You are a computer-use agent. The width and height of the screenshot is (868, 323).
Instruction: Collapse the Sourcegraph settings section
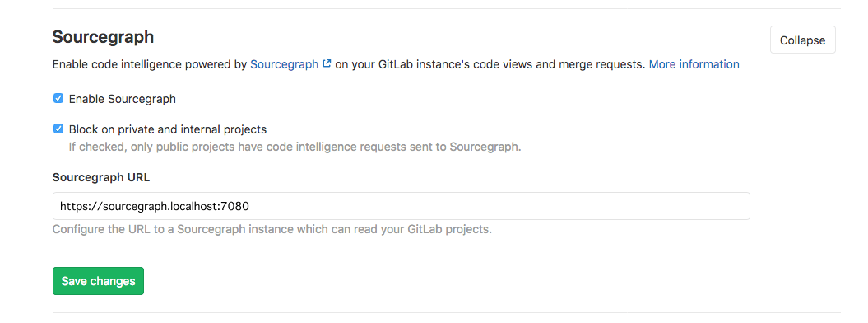click(x=803, y=40)
